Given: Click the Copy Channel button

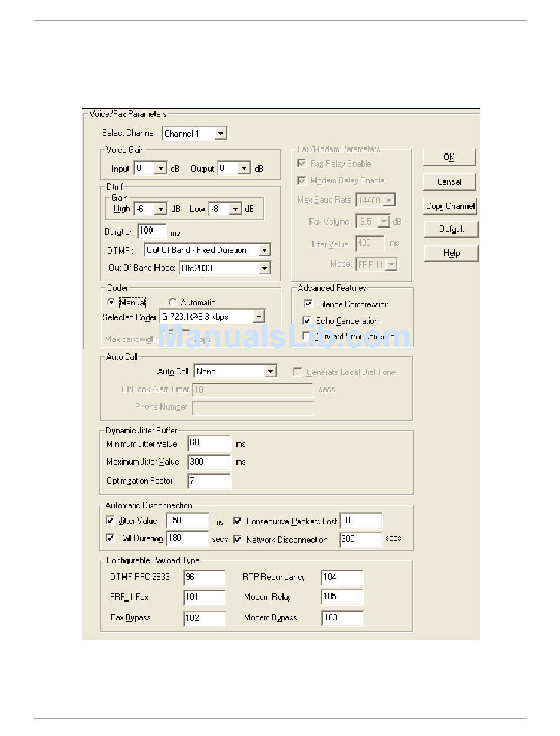Looking at the screenshot, I should [450, 206].
